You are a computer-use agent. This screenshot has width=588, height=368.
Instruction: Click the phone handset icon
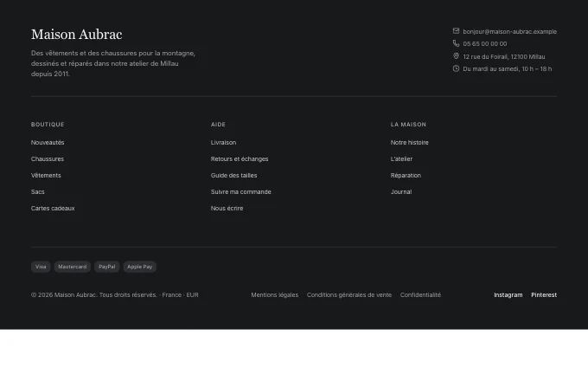(x=456, y=43)
